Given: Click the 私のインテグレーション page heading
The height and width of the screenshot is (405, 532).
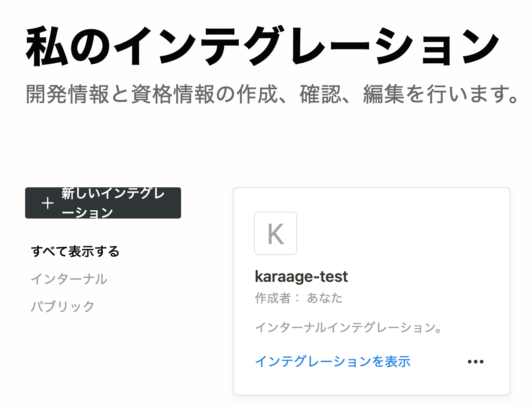Looking at the screenshot, I should (x=263, y=46).
